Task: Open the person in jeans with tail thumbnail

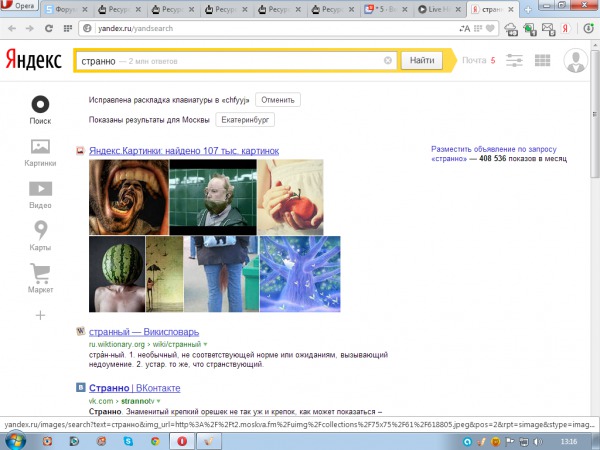Action: coord(221,274)
